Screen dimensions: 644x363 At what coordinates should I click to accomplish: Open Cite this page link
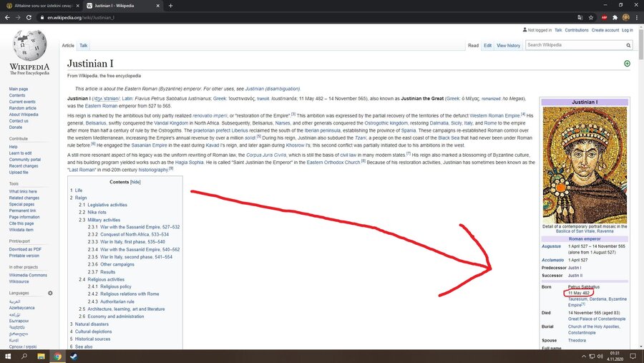[21, 223]
